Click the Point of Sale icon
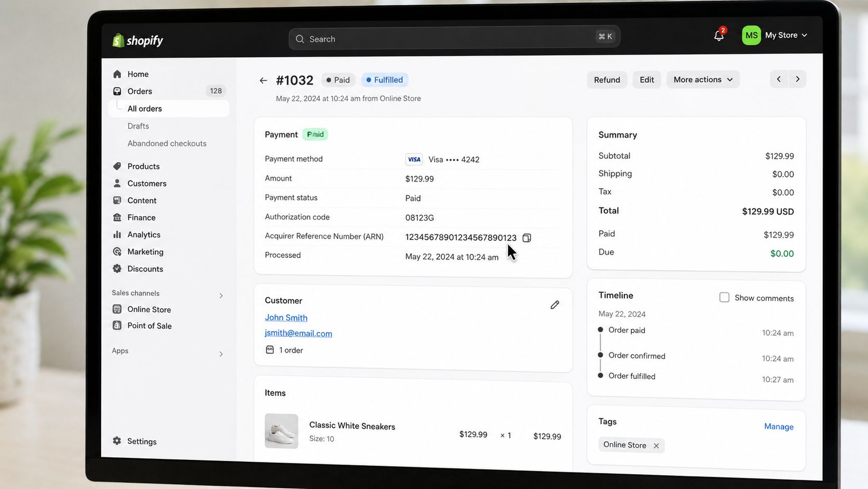The image size is (868, 489). coord(117,325)
